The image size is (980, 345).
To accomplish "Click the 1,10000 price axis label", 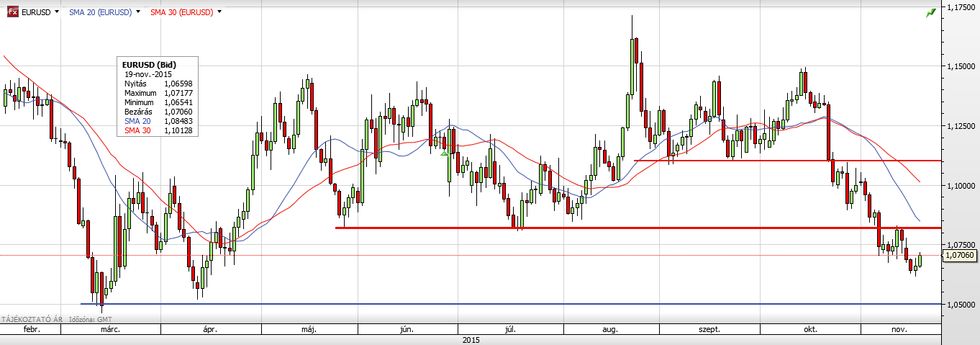I will (961, 186).
